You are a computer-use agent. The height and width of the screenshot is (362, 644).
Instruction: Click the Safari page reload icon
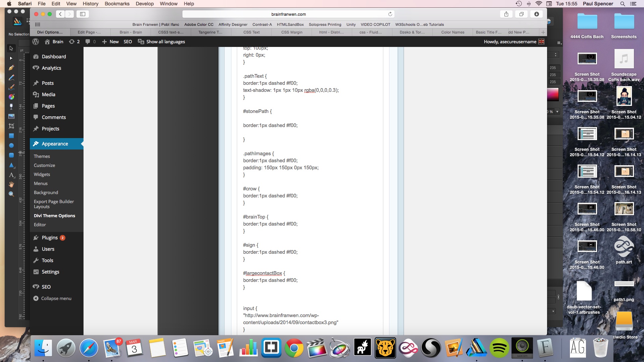[390, 14]
